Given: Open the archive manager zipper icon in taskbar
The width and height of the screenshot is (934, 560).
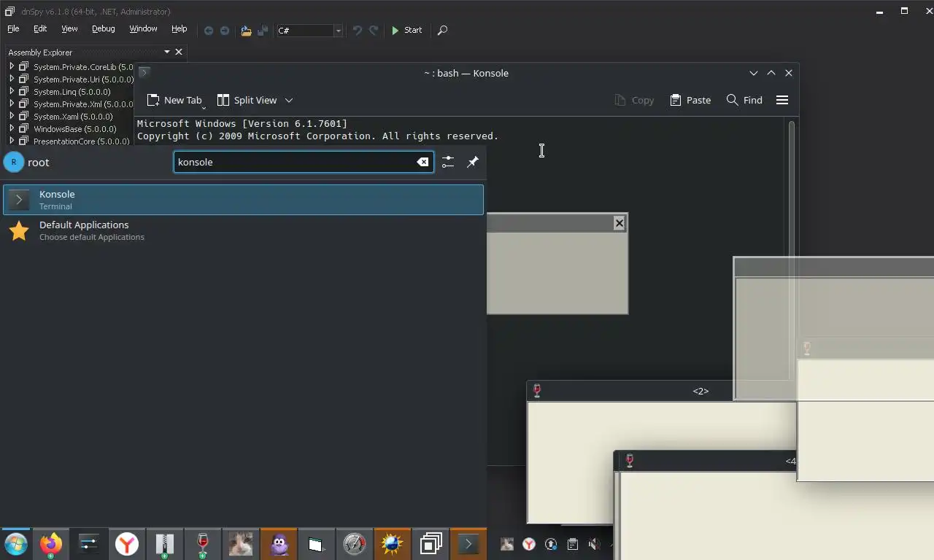Looking at the screenshot, I should [165, 544].
